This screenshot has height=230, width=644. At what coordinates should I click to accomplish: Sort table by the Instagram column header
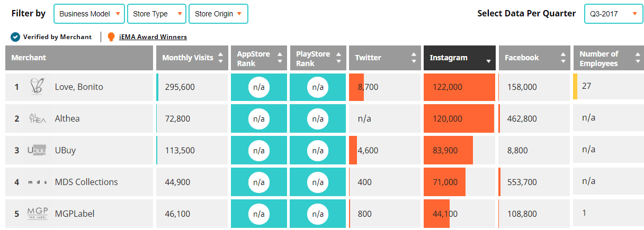459,58
